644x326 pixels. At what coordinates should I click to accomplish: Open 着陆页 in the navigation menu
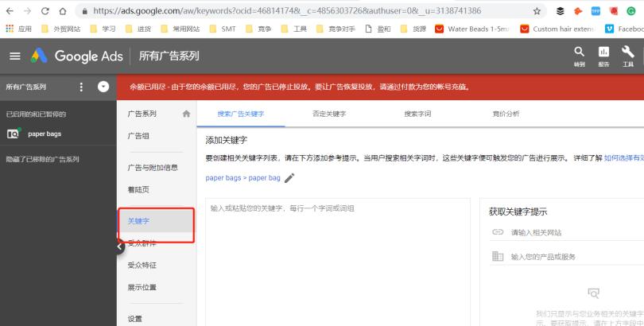(138, 190)
